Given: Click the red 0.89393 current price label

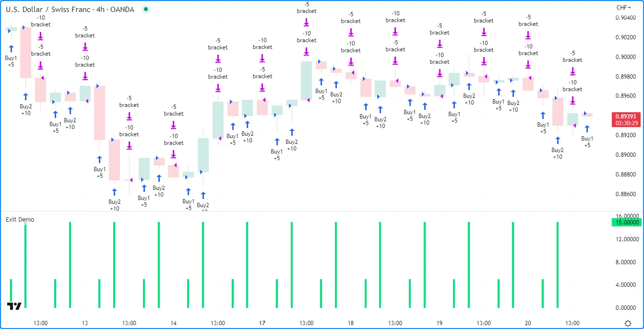Looking at the screenshot, I should click(625, 116).
